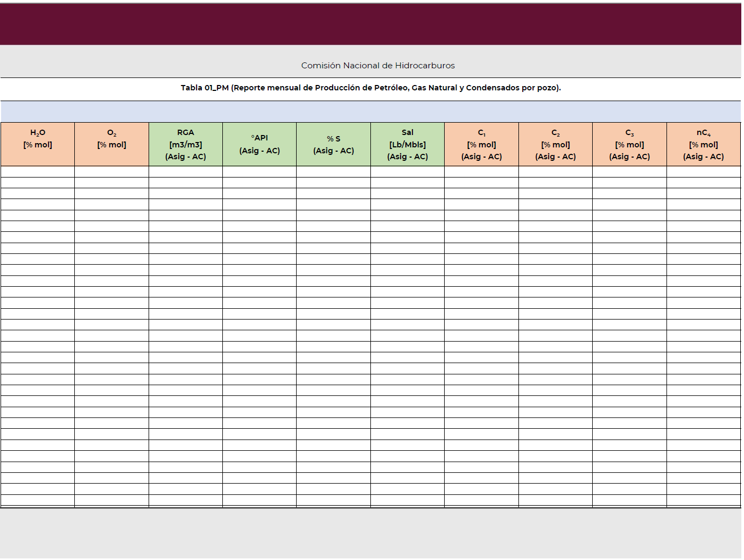Select the C₂ [% mol] column header
The width and height of the screenshot is (744, 560).
556,144
